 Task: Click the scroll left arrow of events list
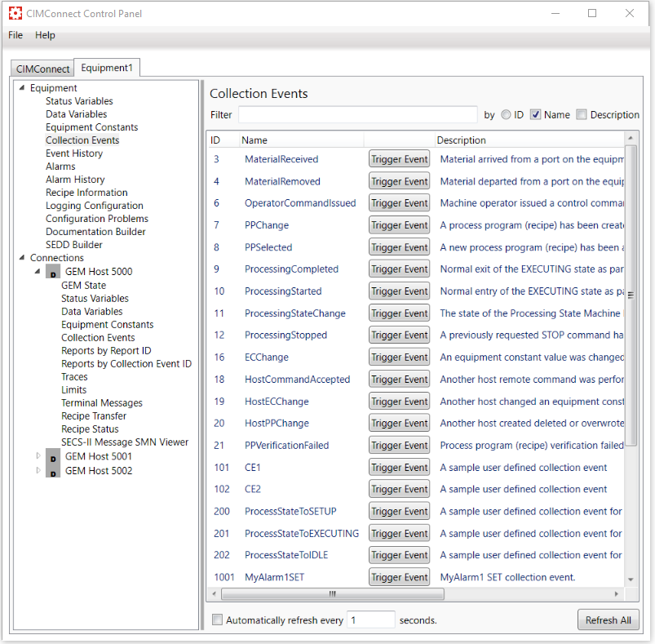tap(215, 594)
